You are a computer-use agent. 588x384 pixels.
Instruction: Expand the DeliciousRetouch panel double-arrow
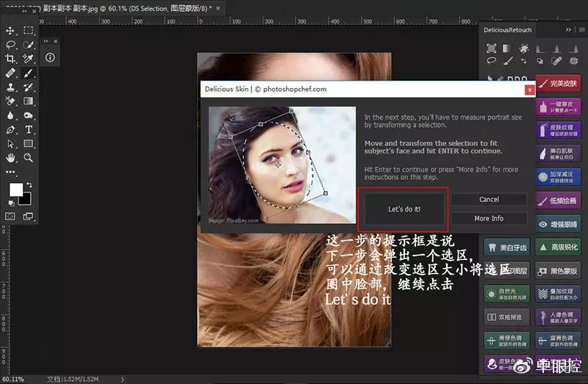click(x=568, y=29)
